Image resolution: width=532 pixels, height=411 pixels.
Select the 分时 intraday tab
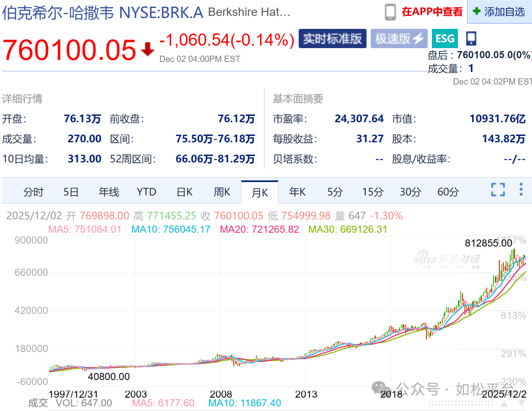tap(34, 192)
